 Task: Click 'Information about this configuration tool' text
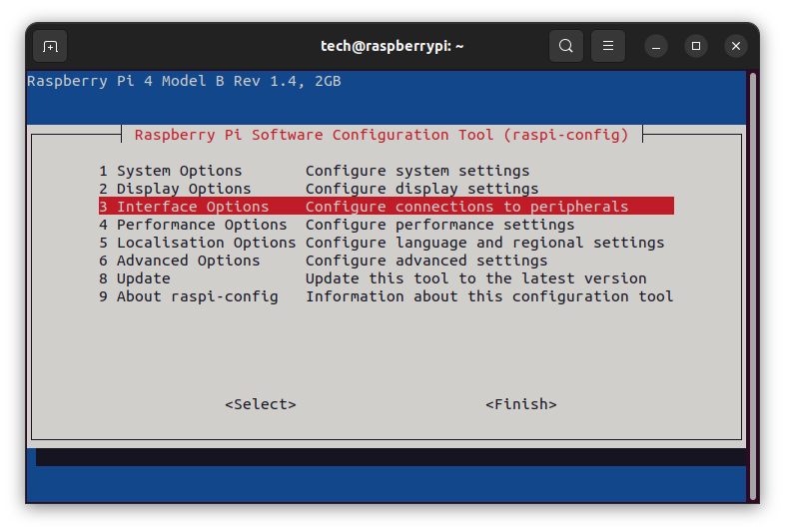pyautogui.click(x=489, y=296)
